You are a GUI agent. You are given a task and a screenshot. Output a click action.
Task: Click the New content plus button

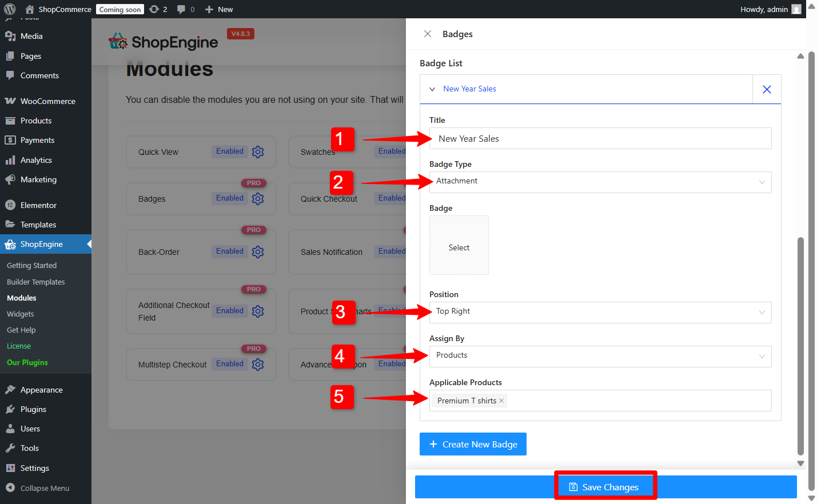(219, 9)
